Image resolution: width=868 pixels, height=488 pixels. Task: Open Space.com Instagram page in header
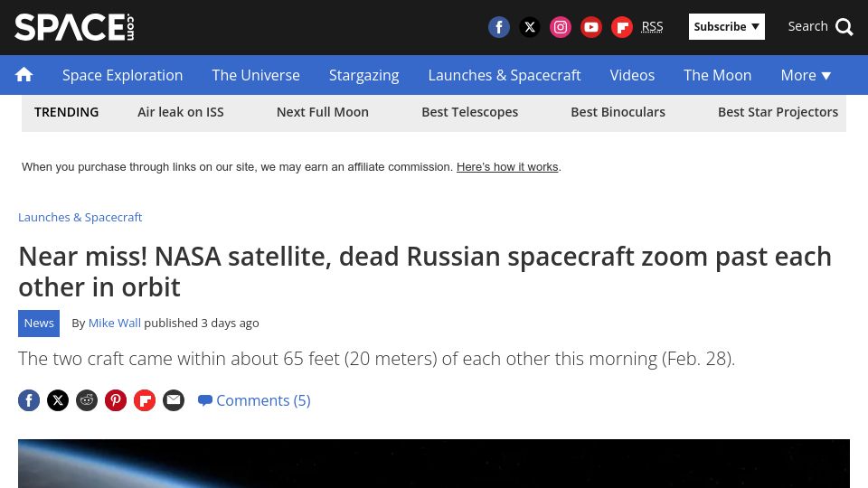561,27
